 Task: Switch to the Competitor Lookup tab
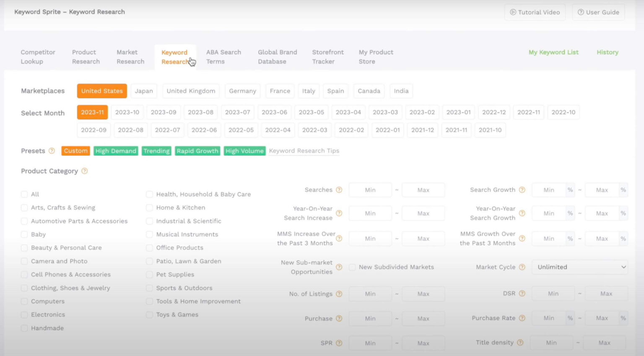pyautogui.click(x=38, y=57)
